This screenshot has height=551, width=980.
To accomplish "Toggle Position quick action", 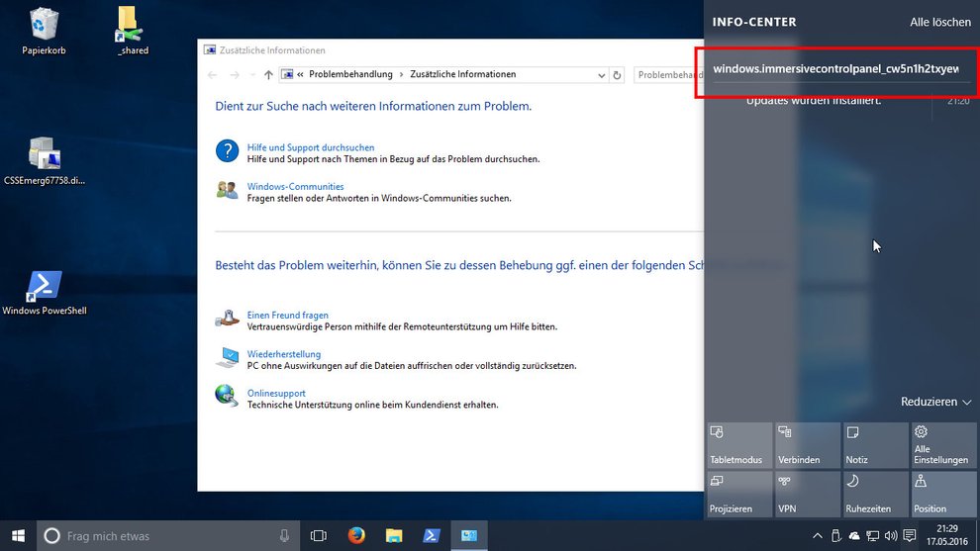I will click(943, 494).
